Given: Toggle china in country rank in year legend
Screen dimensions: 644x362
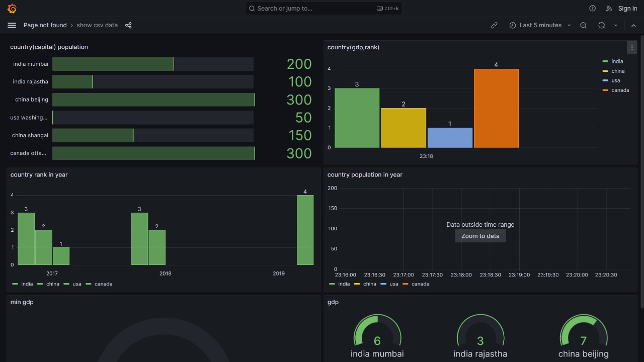Looking at the screenshot, I should click(53, 284).
